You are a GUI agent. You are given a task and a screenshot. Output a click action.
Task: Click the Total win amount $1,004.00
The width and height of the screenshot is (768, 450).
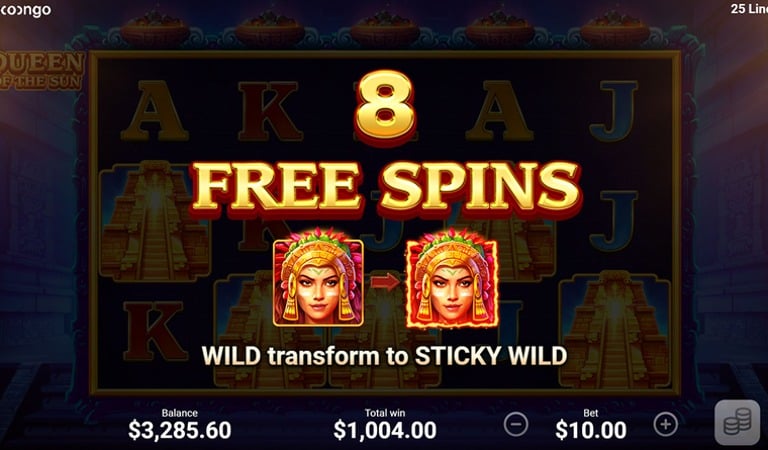click(x=385, y=430)
